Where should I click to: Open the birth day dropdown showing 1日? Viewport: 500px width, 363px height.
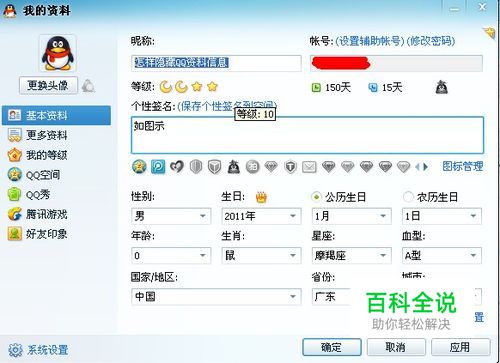tap(442, 216)
